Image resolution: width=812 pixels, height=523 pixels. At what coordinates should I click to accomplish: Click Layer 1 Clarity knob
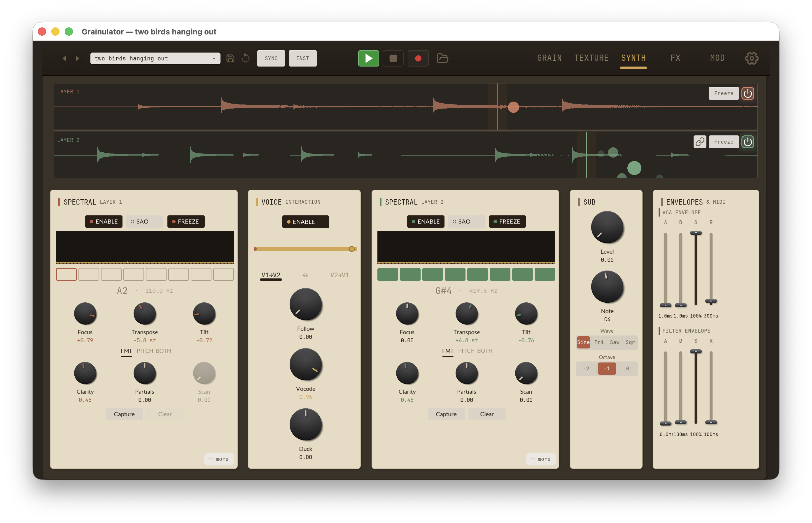click(85, 373)
